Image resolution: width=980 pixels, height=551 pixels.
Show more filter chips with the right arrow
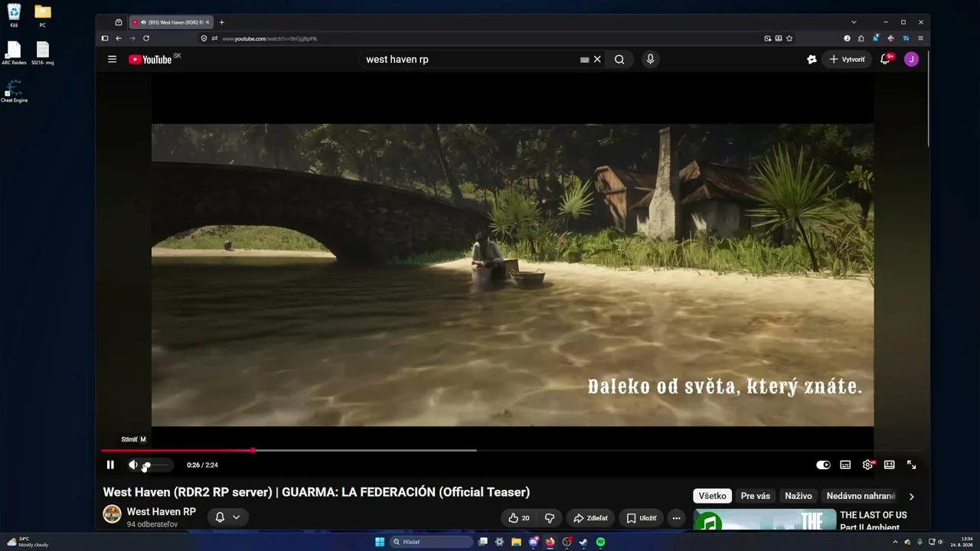(x=911, y=496)
